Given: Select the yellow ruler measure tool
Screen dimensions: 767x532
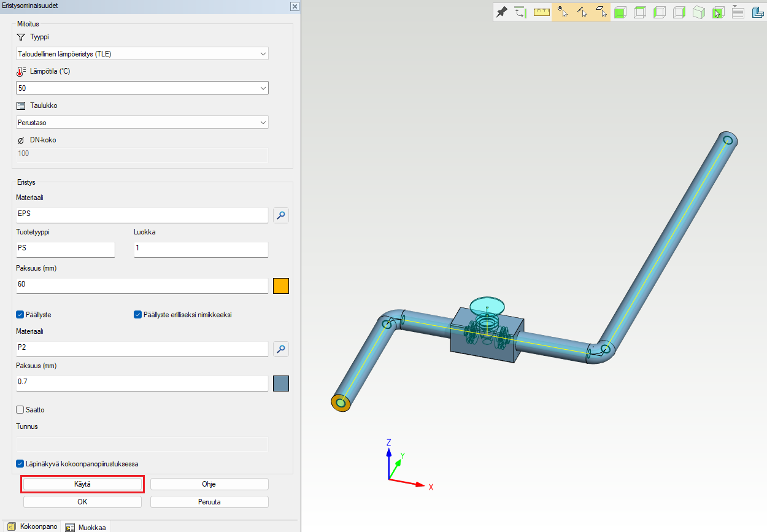Looking at the screenshot, I should (x=541, y=12).
